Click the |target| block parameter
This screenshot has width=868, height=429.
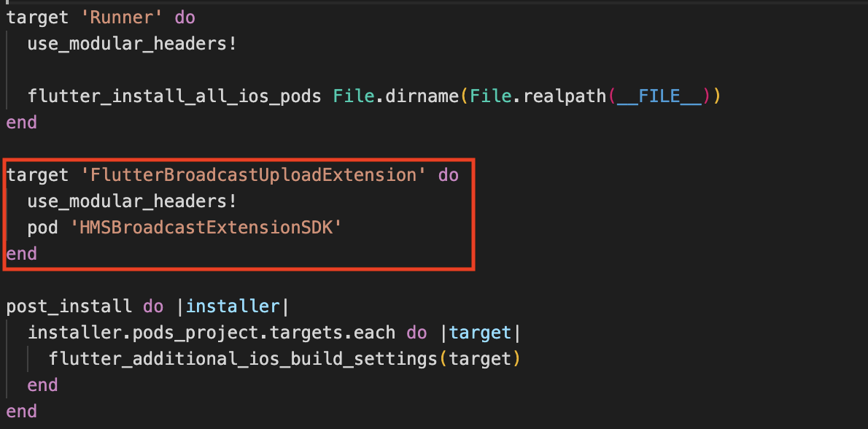[481, 333]
